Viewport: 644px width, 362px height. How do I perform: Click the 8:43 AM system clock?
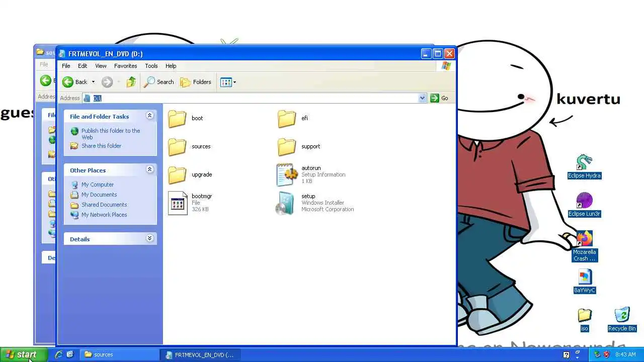[x=625, y=354]
